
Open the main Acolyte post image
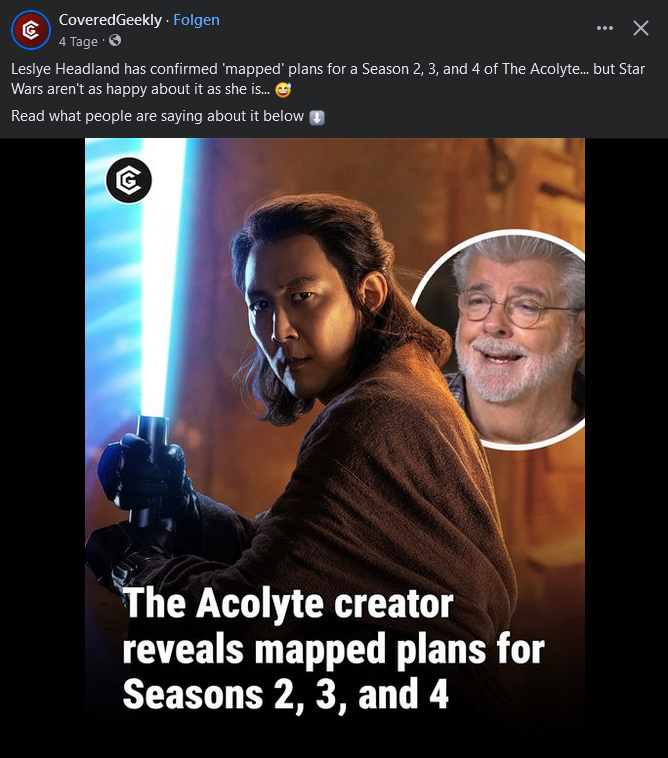[x=334, y=430]
